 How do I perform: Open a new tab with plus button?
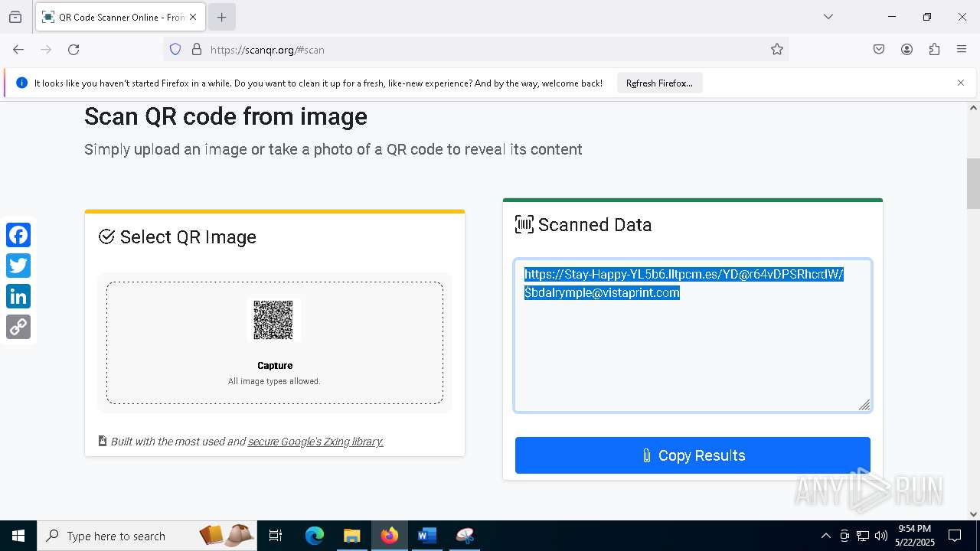(221, 17)
